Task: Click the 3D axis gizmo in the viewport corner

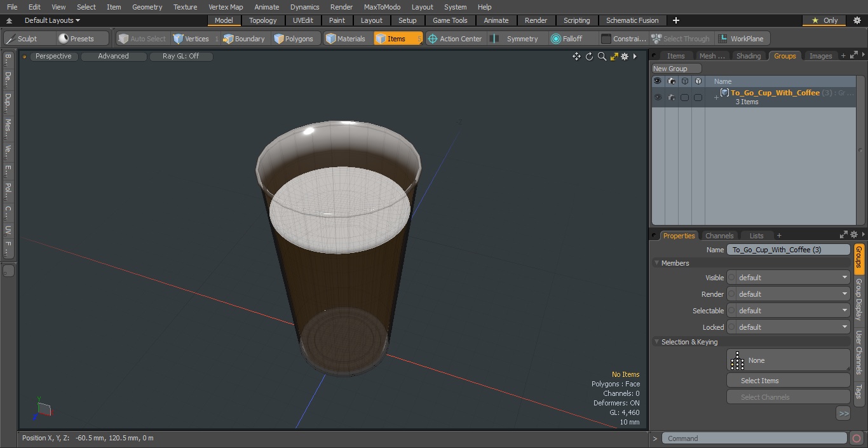Action: (43, 409)
